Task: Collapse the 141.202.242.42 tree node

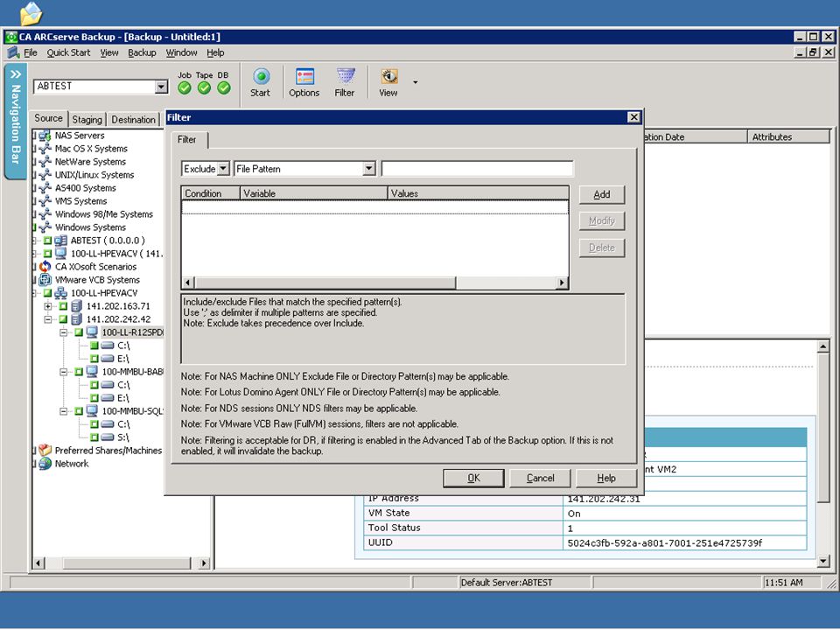Action: 47,319
